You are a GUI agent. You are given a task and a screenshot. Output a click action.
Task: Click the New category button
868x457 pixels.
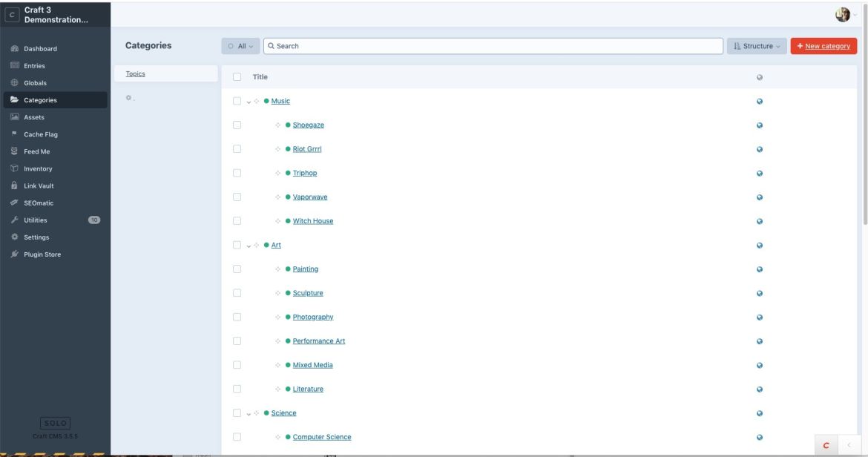(823, 45)
